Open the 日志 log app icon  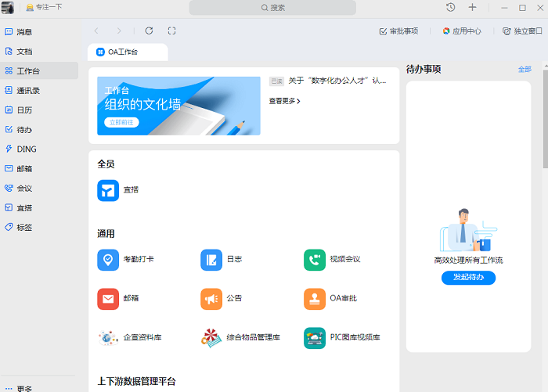[211, 260]
